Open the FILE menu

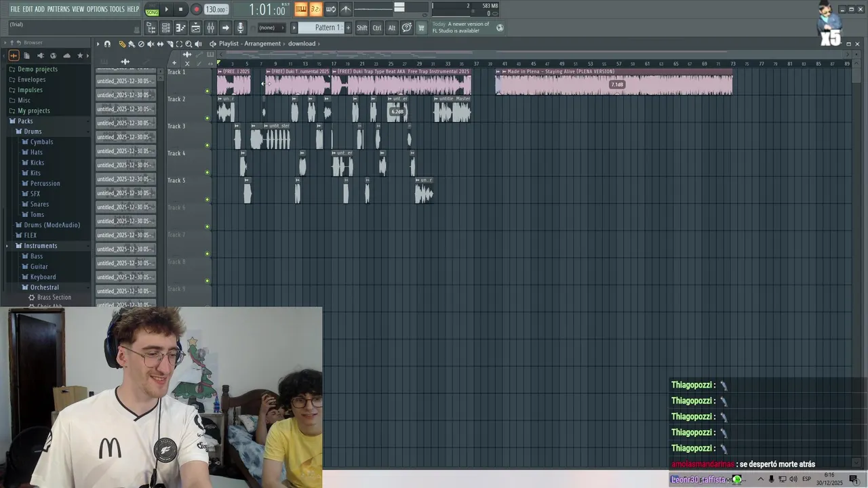(x=15, y=9)
